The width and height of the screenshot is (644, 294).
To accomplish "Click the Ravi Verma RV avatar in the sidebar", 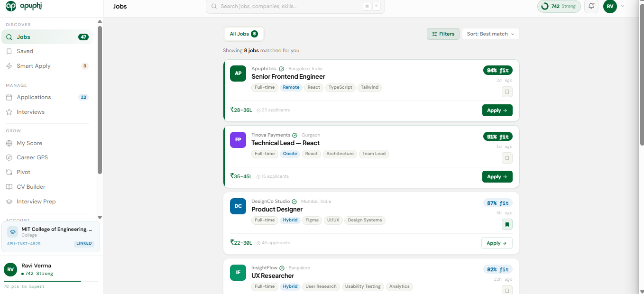I will 10,269.
